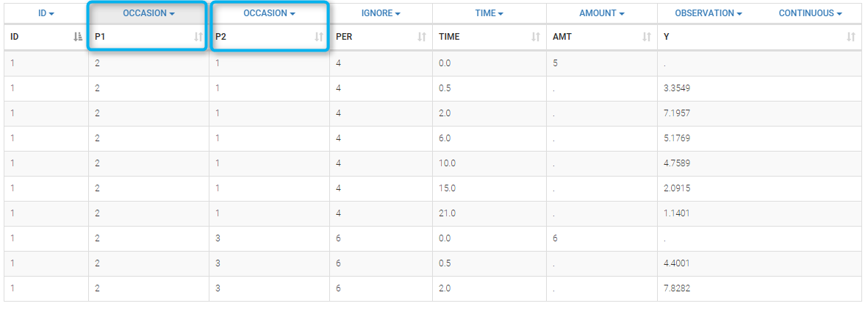Sort by AMT column arrows icon
This screenshot has height=309, width=868.
pos(647,37)
